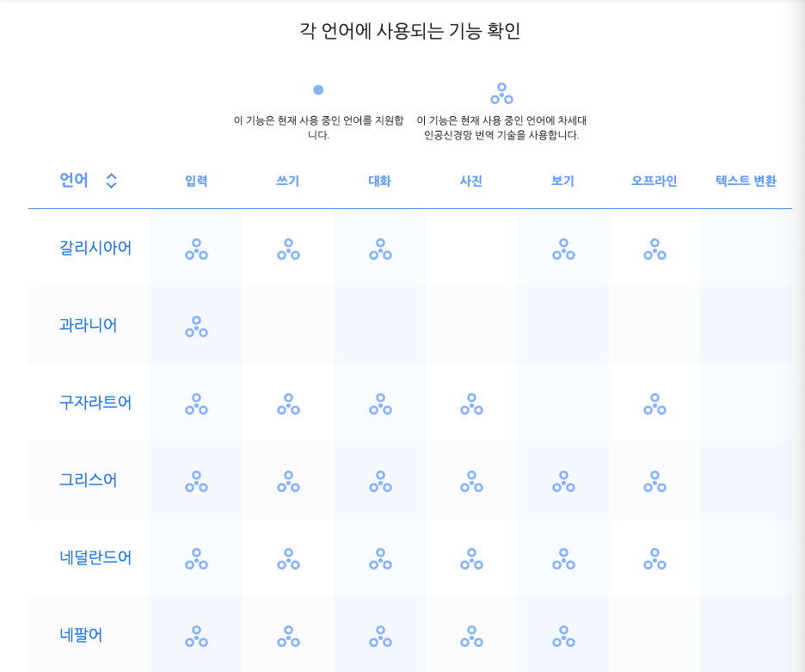
Task: Click 구자라트어 입력 neural icon
Action: (x=197, y=404)
